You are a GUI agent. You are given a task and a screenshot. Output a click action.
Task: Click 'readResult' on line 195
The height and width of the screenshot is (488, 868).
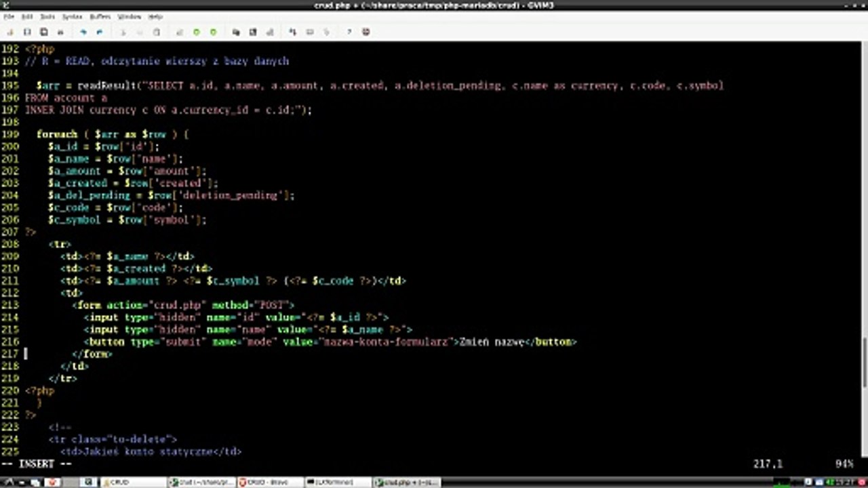tap(107, 85)
